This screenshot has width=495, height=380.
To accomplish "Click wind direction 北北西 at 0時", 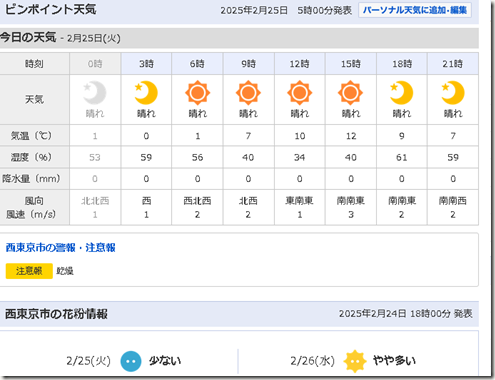I will tap(95, 201).
